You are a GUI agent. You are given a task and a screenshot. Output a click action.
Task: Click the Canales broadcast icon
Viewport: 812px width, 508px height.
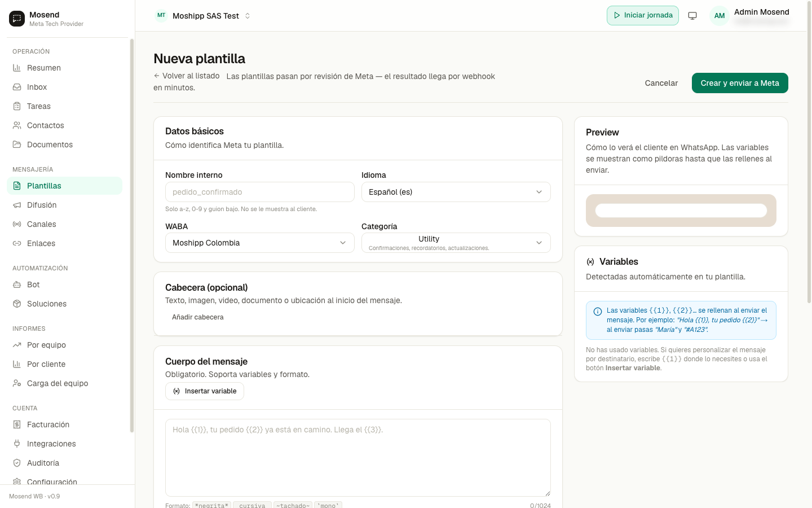pyautogui.click(x=17, y=224)
